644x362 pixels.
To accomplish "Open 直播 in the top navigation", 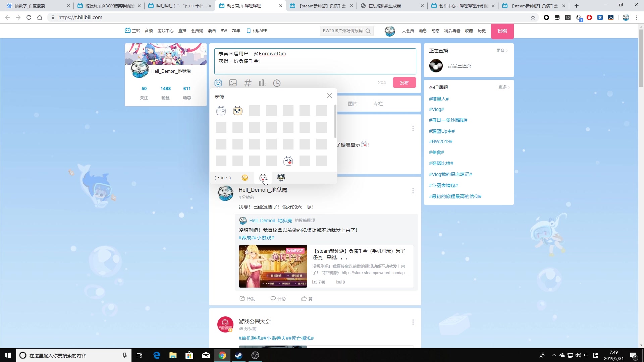I will point(182,31).
